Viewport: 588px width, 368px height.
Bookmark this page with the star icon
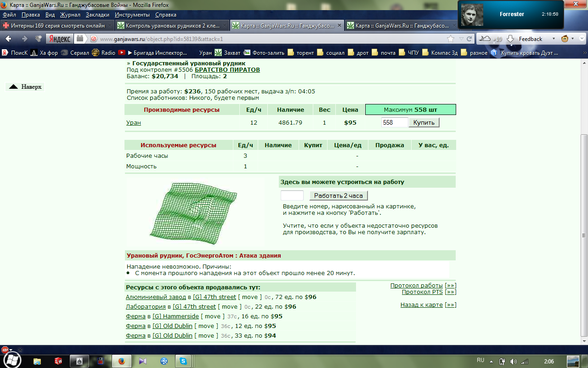[451, 39]
